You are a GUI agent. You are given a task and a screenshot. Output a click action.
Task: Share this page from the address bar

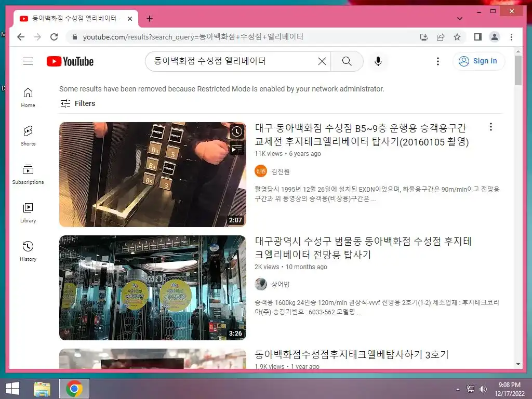point(441,37)
